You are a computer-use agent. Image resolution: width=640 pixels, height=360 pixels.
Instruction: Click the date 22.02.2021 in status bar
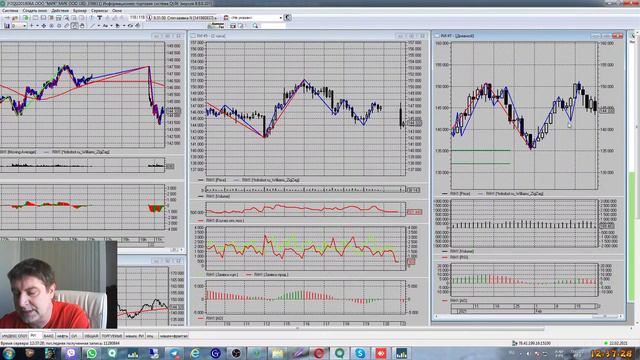pyautogui.click(x=618, y=343)
